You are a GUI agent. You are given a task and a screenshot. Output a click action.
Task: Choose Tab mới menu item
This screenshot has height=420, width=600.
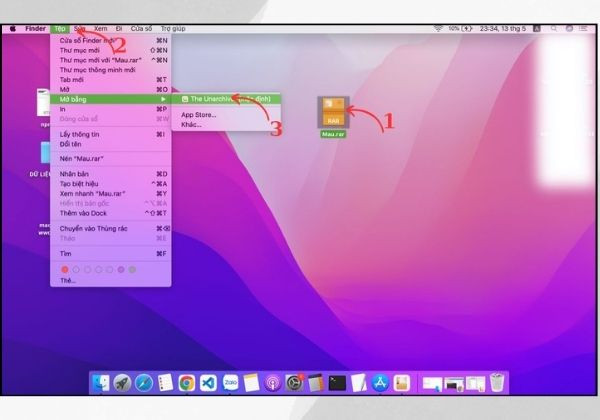point(111,80)
